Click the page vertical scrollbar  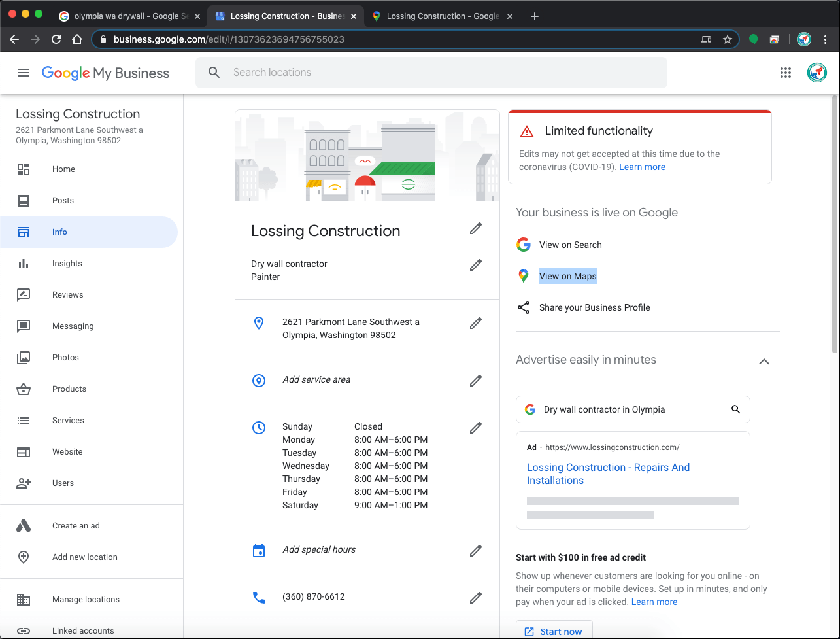coord(834,224)
